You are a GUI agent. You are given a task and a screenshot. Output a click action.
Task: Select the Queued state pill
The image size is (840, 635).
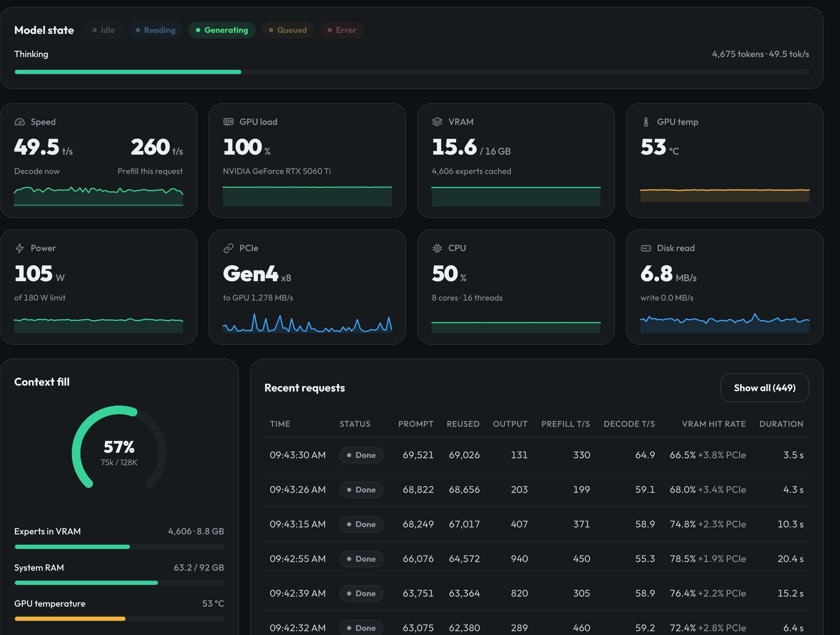[288, 30]
